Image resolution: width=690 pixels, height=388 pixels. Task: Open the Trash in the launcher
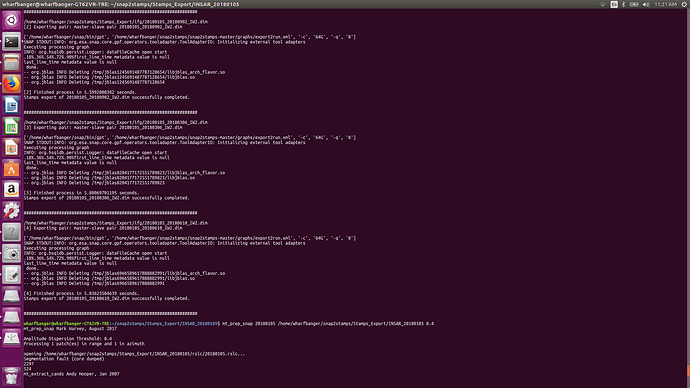(x=11, y=377)
